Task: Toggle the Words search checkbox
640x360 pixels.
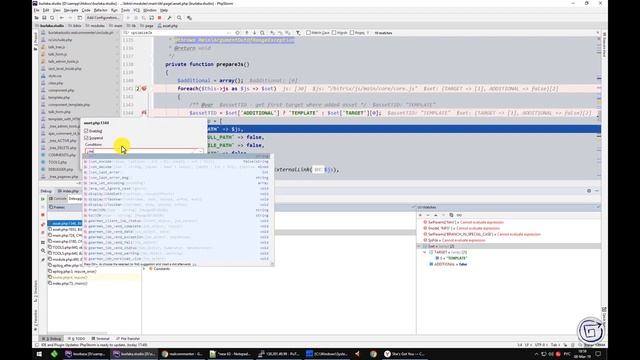Action: click(x=334, y=33)
